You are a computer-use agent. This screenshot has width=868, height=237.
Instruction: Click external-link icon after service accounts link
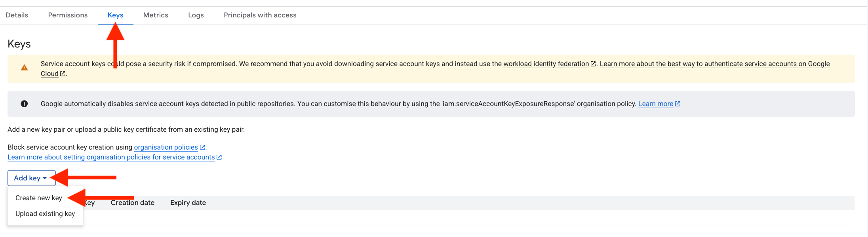tap(219, 157)
